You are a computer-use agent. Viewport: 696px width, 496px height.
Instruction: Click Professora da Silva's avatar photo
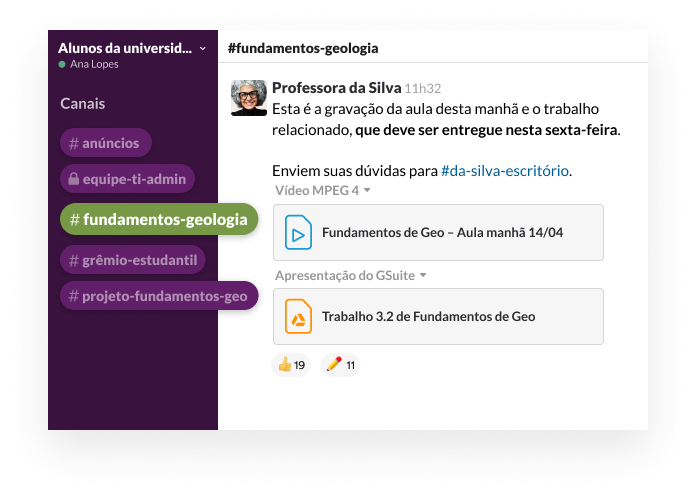point(249,98)
